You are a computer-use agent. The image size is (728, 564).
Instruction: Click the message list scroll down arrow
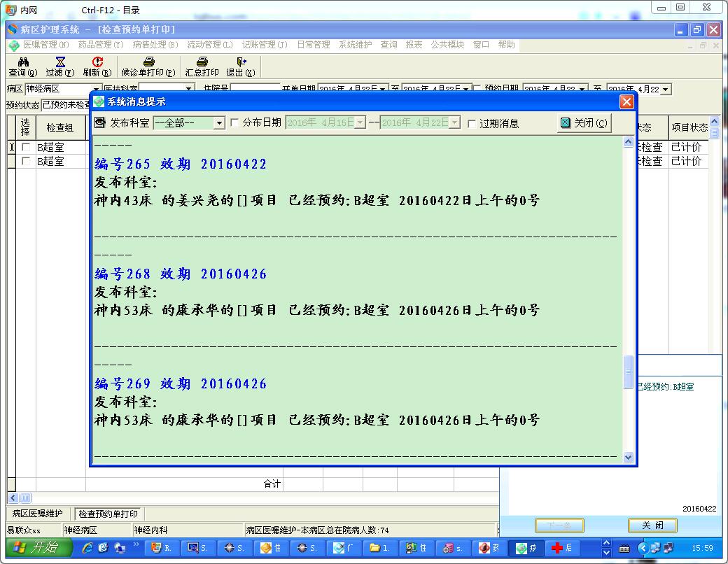pyautogui.click(x=628, y=457)
